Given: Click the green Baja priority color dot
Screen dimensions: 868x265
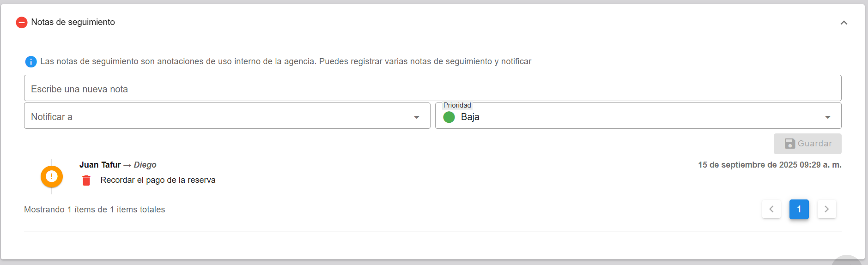Looking at the screenshot, I should click(x=449, y=117).
